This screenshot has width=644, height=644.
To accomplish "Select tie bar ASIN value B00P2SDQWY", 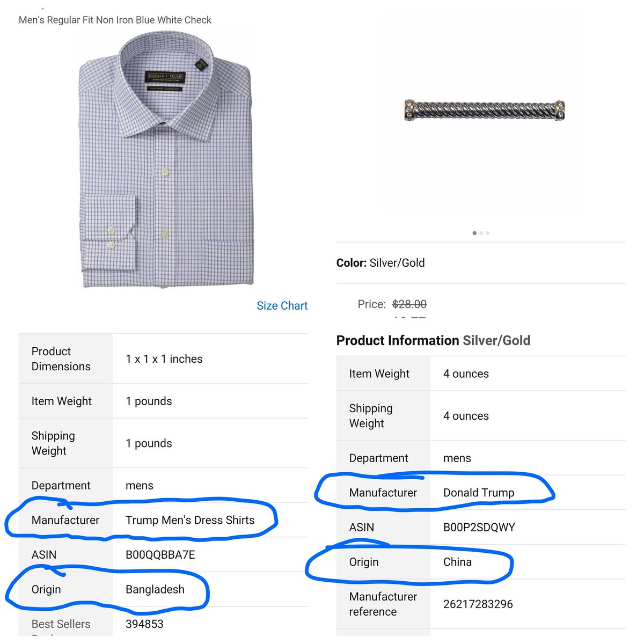I will (x=479, y=528).
